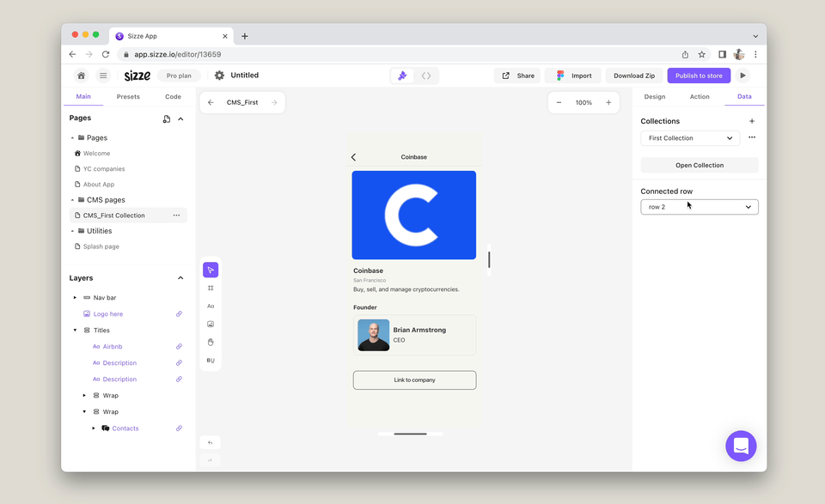This screenshot has height=504, width=825.
Task: Open a new browser tab
Action: 245,36
